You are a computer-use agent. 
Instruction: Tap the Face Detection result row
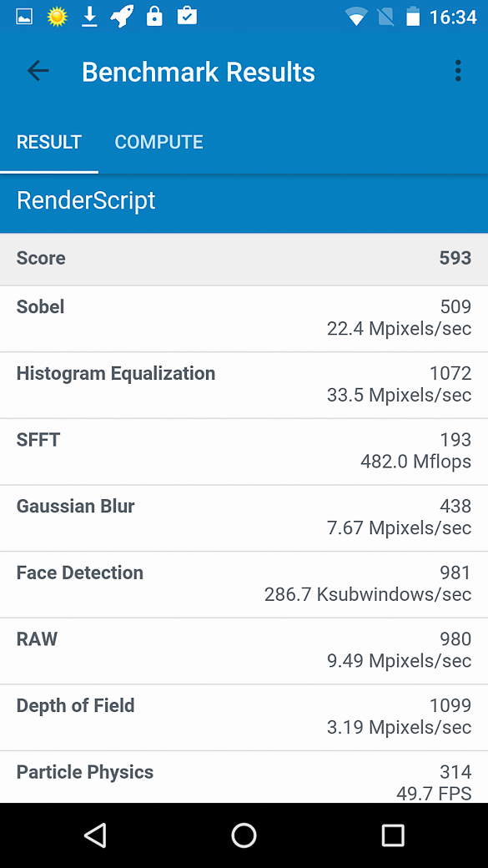tap(244, 584)
